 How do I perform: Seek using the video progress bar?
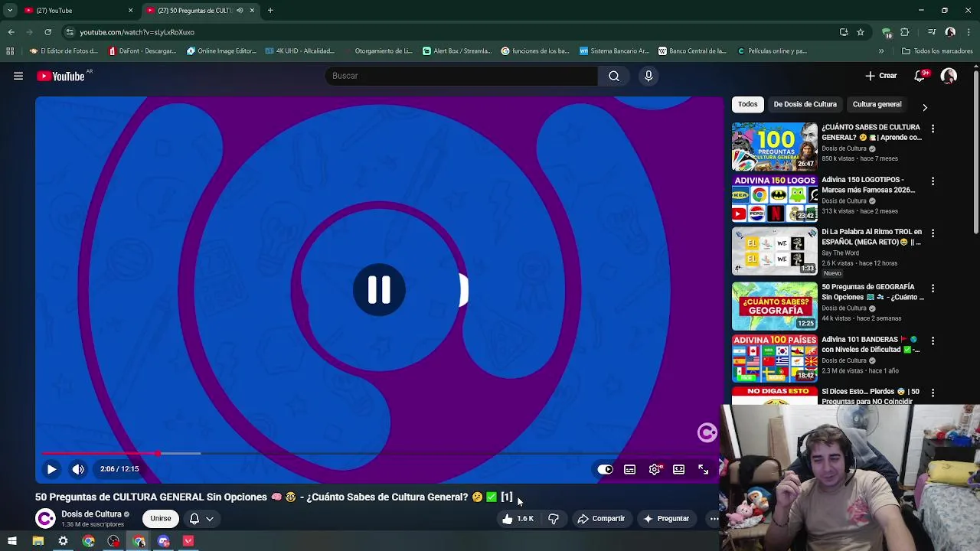[379, 454]
